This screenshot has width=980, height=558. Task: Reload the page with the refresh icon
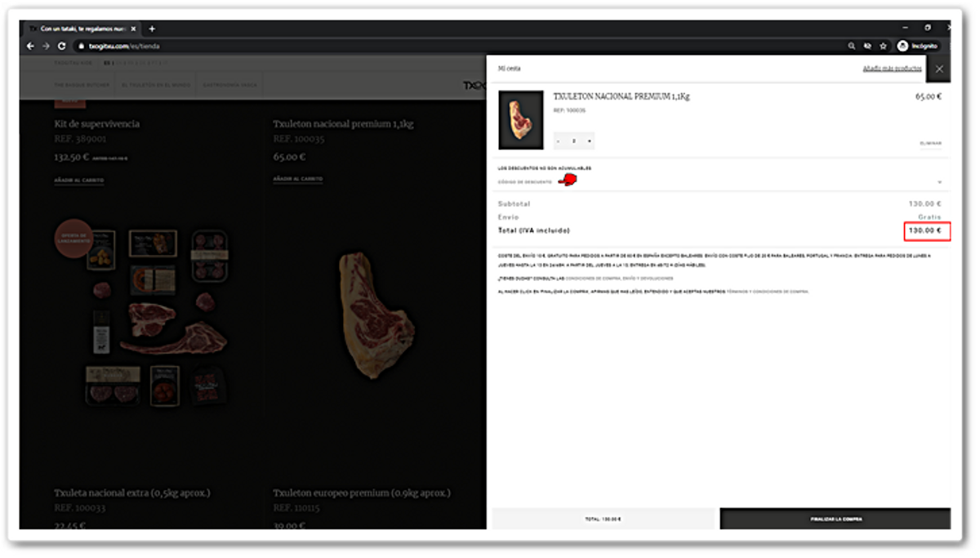[x=61, y=47]
